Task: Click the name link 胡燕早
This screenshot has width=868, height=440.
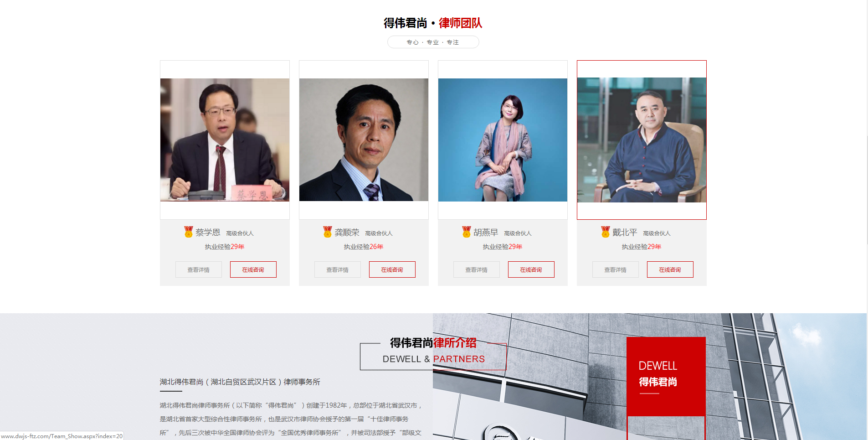Action: tap(486, 233)
